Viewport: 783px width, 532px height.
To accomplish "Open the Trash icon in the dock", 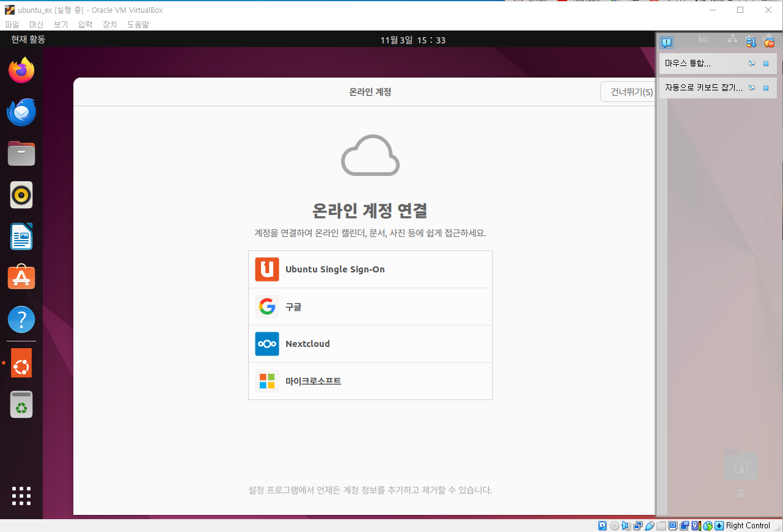I will (21, 404).
